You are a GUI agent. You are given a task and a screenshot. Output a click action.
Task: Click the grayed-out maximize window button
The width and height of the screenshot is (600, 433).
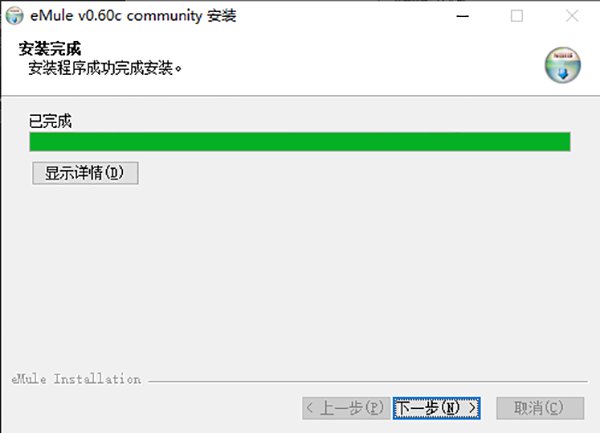tap(517, 16)
